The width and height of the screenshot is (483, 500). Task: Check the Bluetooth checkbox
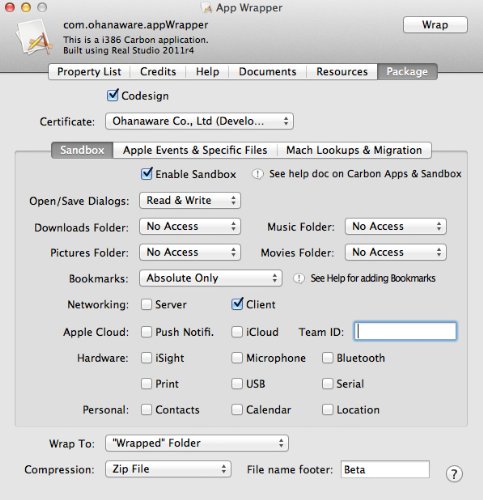click(x=327, y=358)
